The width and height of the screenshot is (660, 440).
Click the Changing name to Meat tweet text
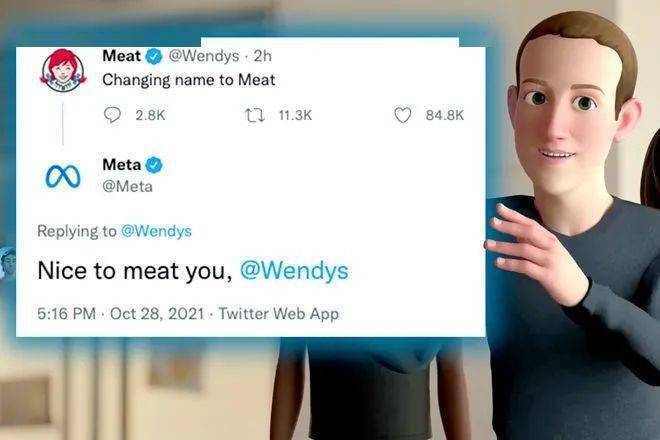pyautogui.click(x=189, y=80)
